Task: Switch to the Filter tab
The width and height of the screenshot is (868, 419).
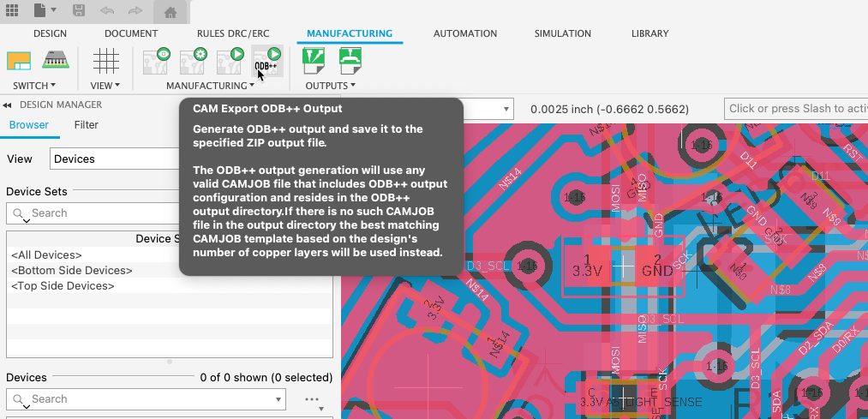Action: click(x=87, y=125)
